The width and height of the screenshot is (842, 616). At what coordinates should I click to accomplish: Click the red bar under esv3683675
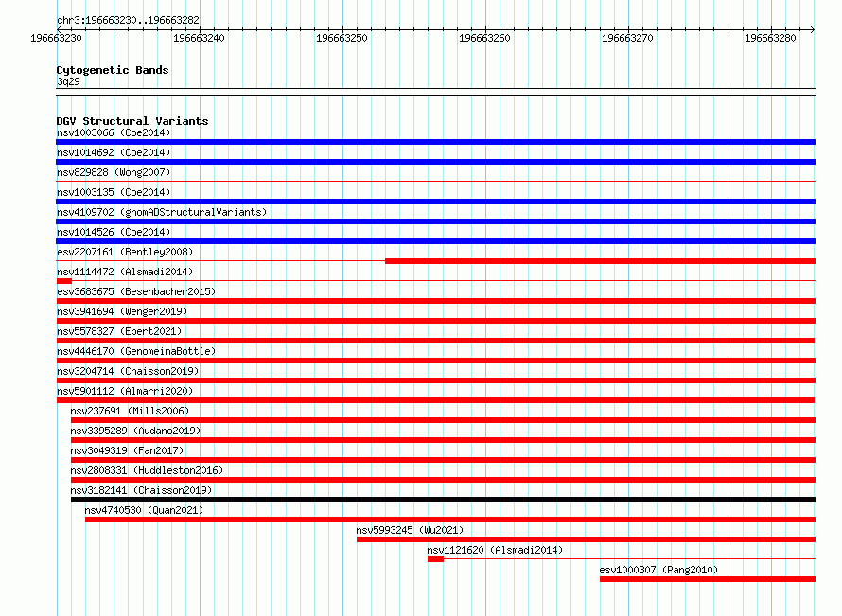435,301
